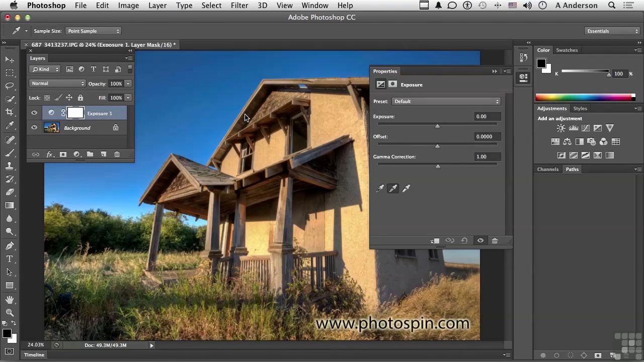Toggle adjustment visibility in Properties panel
The image size is (644, 362).
480,241
